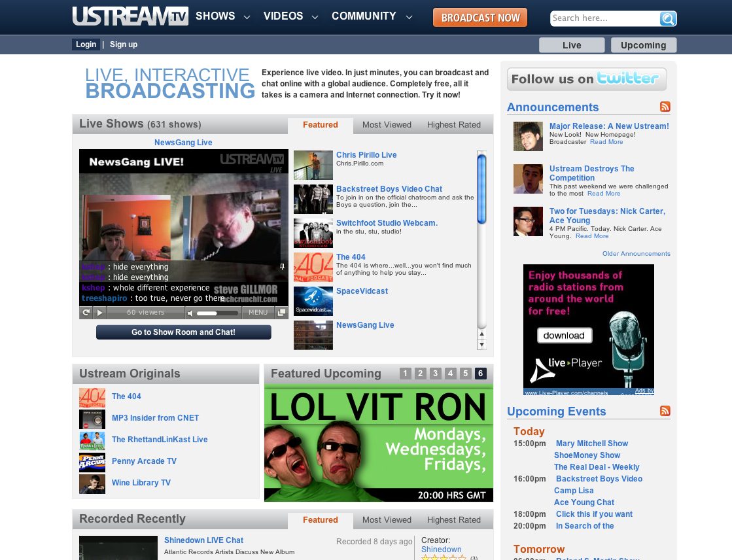The width and height of the screenshot is (732, 560).
Task: Click the Upcoming filter button
Action: (643, 45)
